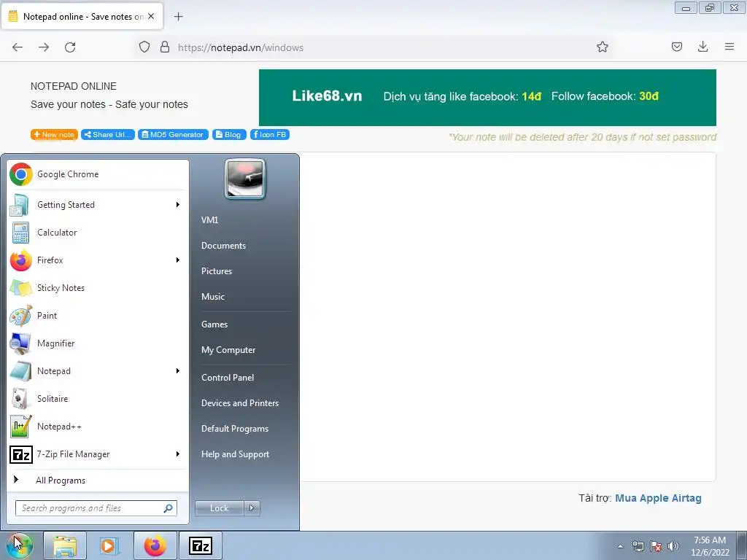This screenshot has height=560, width=747.
Task: Open 7-Zip from the taskbar
Action: pos(200,545)
